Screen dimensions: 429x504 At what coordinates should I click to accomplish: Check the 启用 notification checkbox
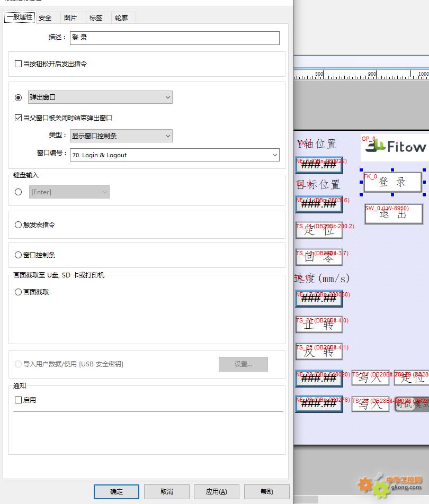(19, 400)
